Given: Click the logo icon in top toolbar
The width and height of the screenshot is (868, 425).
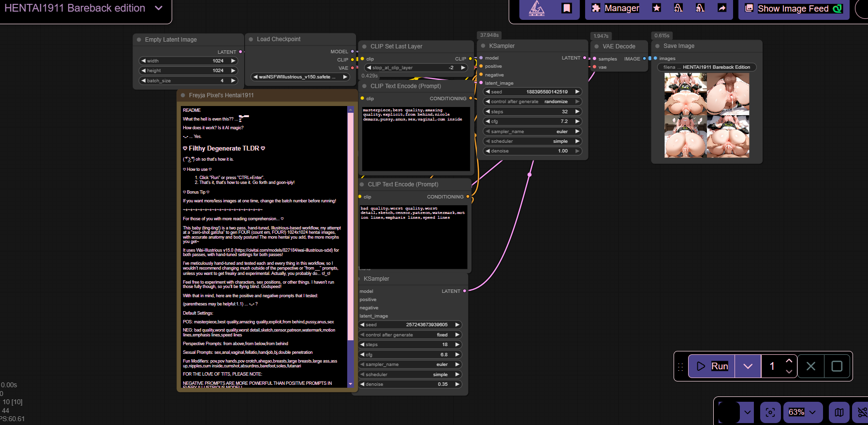Looking at the screenshot, I should tap(537, 8).
